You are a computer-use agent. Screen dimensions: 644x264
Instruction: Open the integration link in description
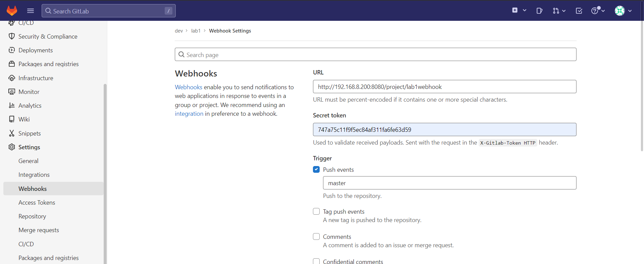coord(189,114)
